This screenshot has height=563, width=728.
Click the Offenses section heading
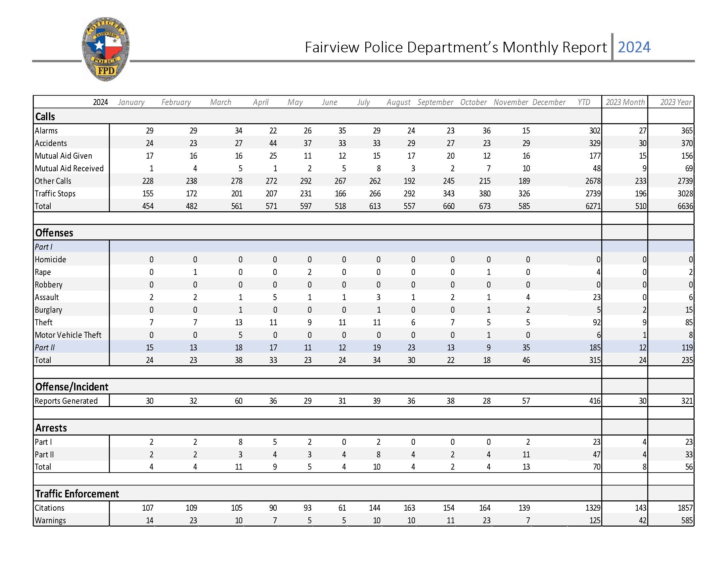tap(54, 232)
